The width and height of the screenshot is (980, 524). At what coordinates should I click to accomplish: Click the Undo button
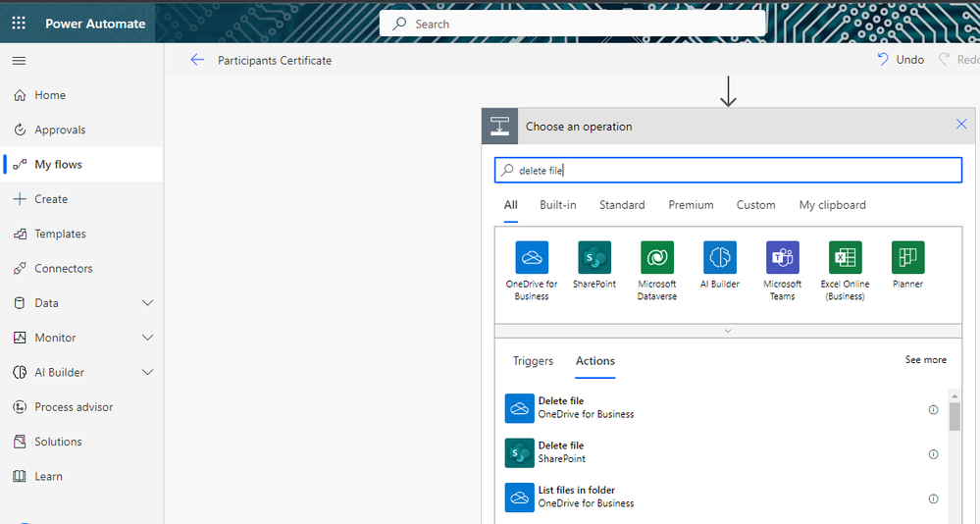point(902,60)
